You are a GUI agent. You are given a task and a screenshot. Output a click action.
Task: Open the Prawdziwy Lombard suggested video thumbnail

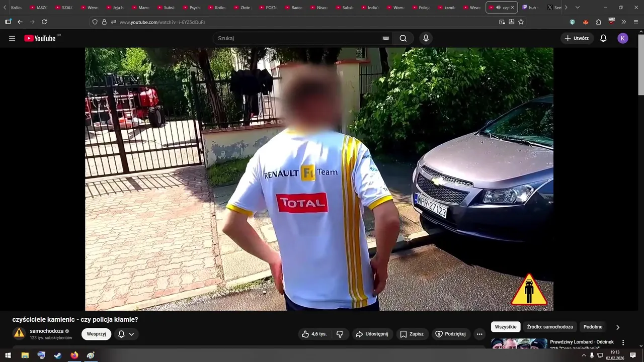point(518,343)
